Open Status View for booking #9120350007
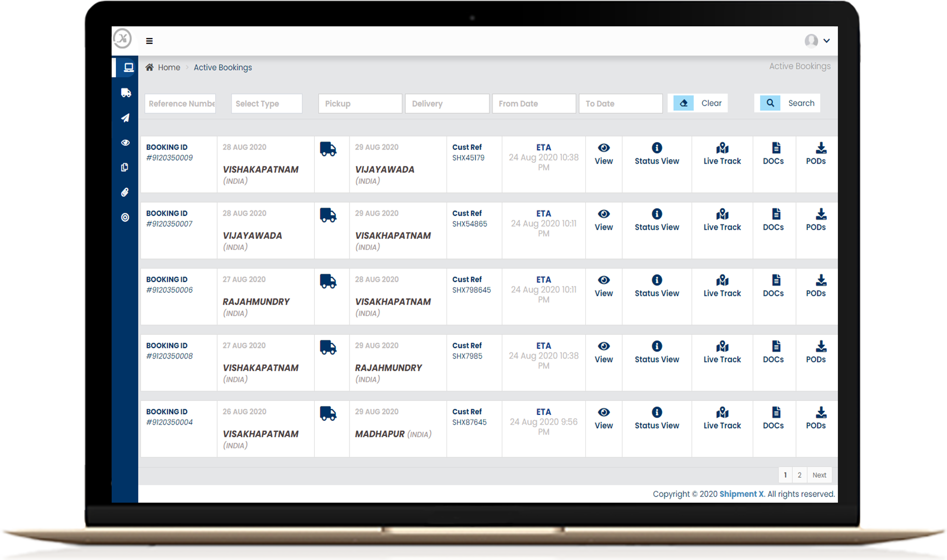This screenshot has width=947, height=560. pyautogui.click(x=656, y=220)
